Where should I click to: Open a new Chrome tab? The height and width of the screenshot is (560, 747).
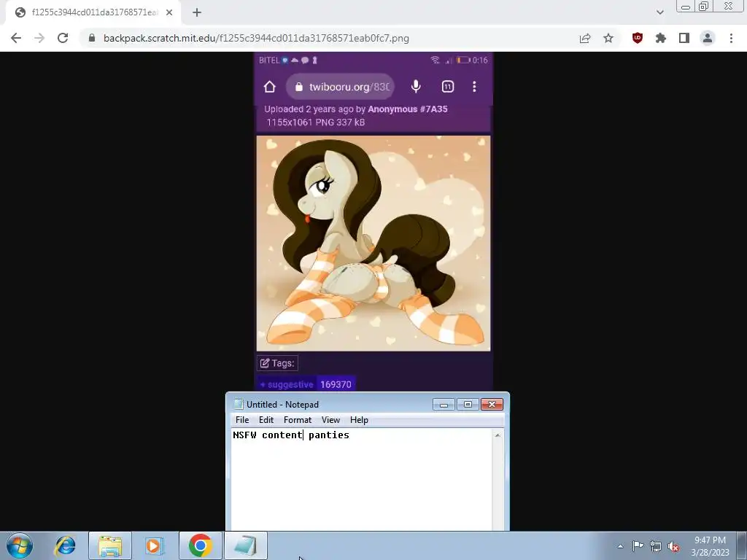[197, 12]
